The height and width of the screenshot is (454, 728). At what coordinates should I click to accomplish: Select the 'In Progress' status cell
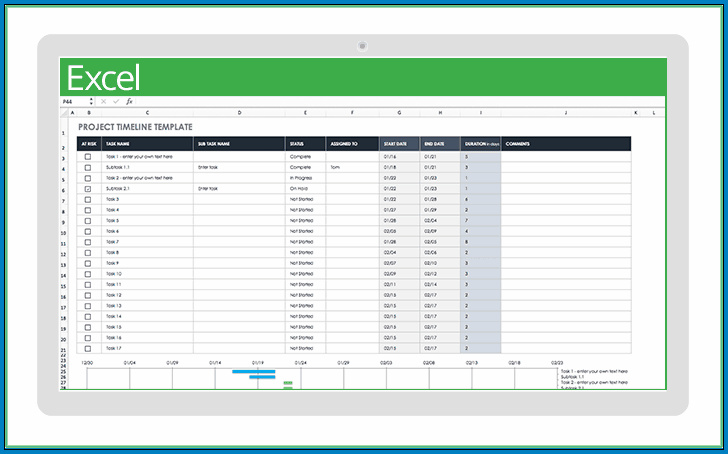[x=305, y=178]
